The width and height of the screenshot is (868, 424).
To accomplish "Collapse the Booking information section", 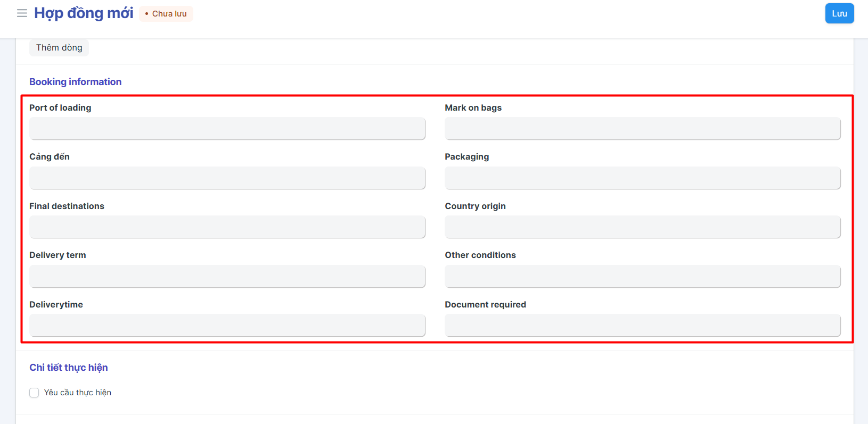I will (75, 82).
